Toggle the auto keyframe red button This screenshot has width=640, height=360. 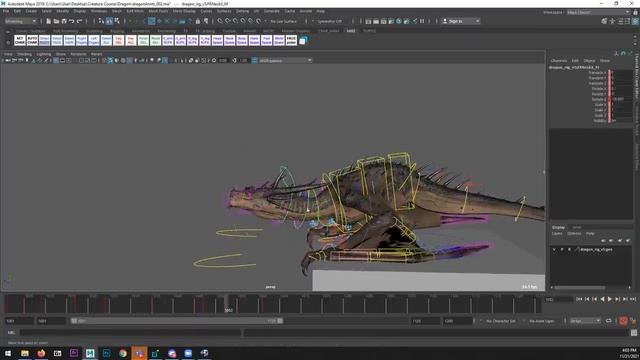click(x=623, y=321)
